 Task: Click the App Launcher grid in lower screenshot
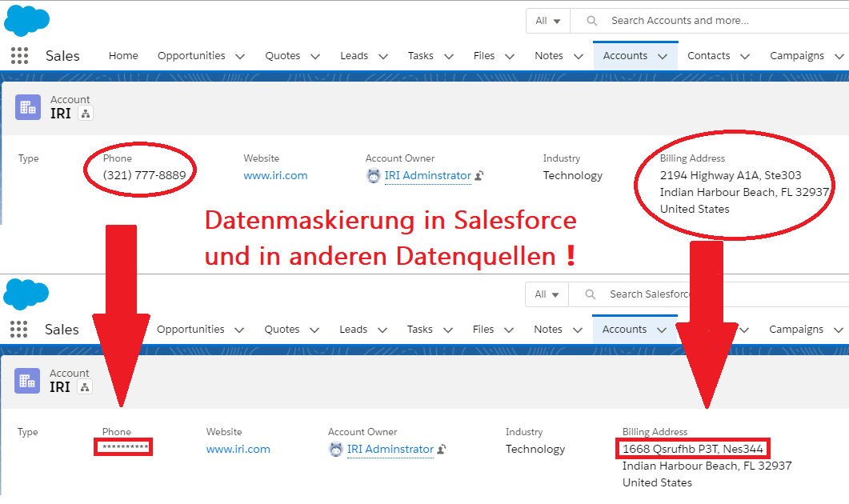20,330
